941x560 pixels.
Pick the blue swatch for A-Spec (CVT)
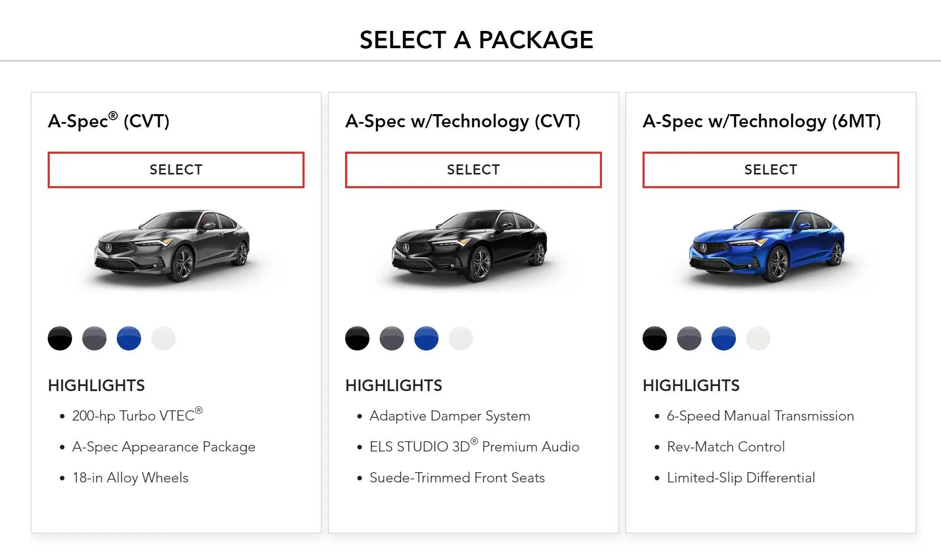pos(128,338)
